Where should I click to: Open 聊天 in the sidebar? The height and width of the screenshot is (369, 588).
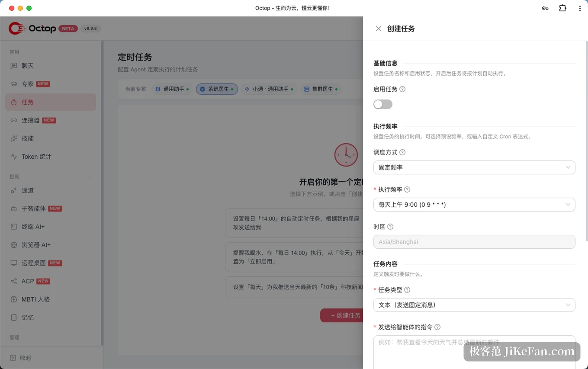(x=51, y=66)
